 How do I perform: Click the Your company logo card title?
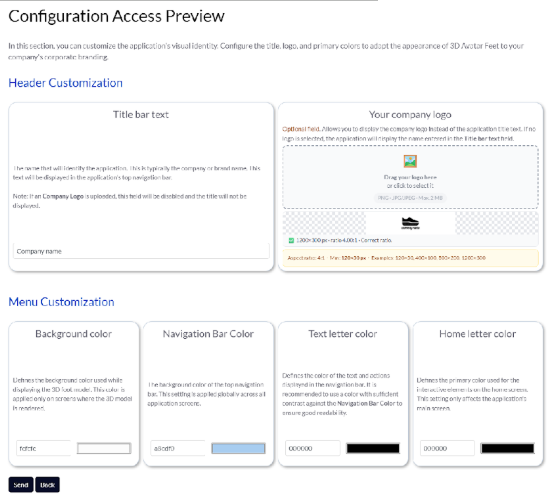click(410, 115)
